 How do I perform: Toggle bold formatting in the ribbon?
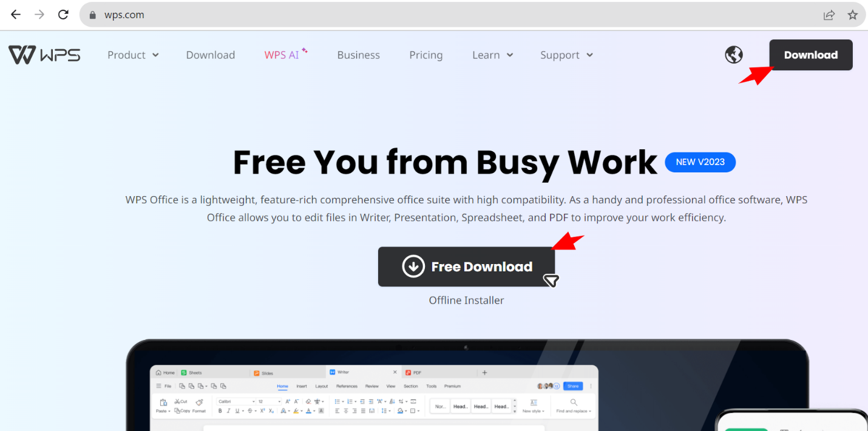tap(219, 410)
